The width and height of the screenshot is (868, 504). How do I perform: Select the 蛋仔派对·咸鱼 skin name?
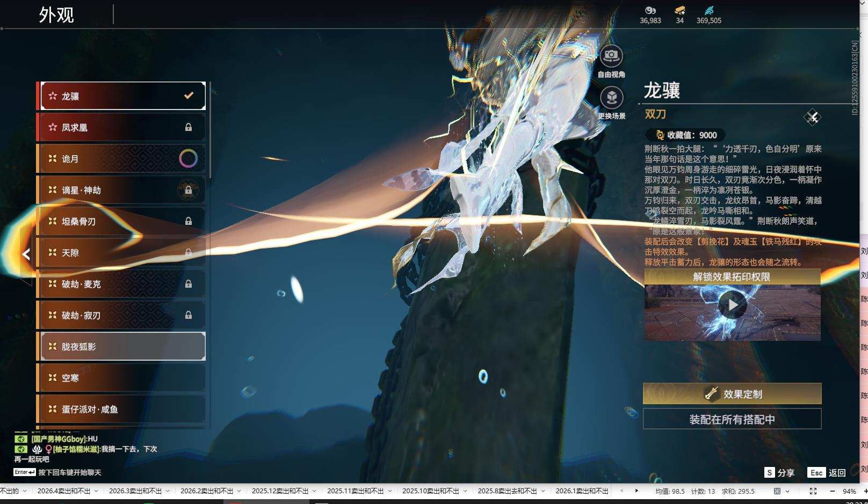click(x=90, y=410)
